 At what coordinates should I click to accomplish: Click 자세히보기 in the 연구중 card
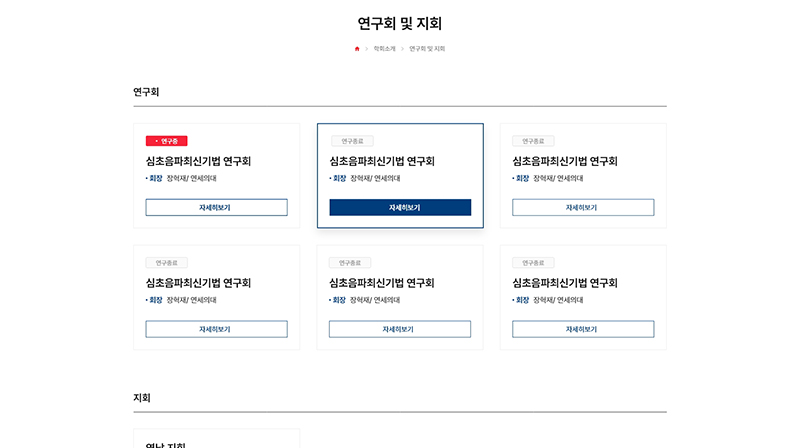pos(216,208)
